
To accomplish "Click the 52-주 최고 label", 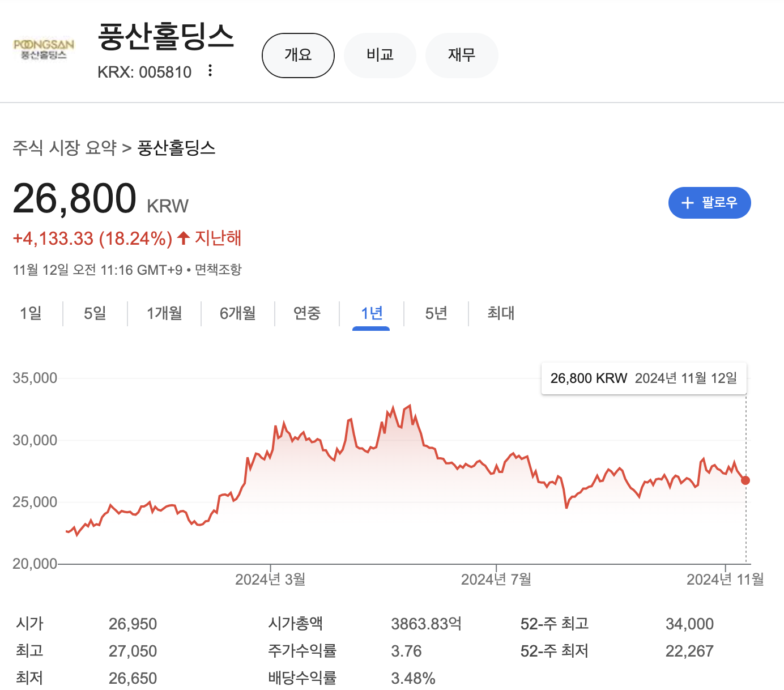I will [x=555, y=624].
